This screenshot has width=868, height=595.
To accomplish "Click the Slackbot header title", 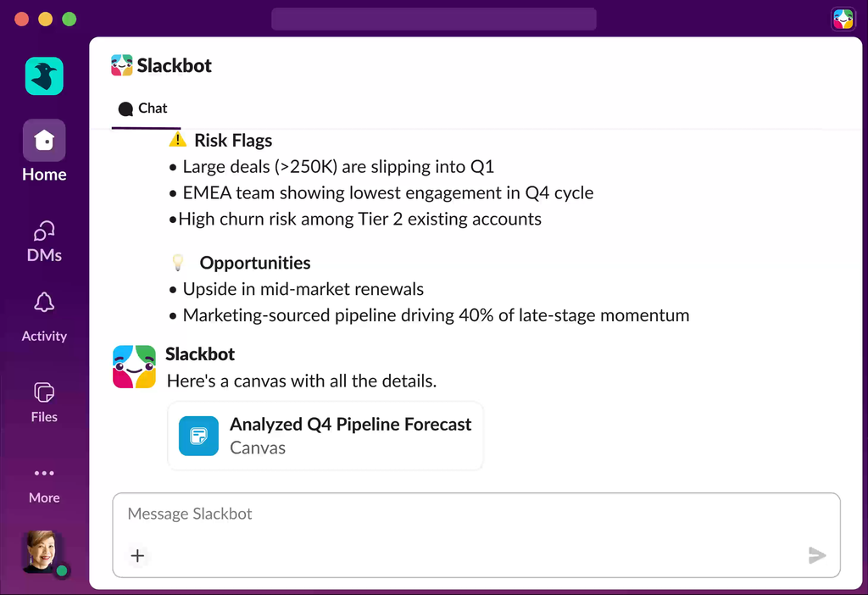I will click(x=175, y=65).
